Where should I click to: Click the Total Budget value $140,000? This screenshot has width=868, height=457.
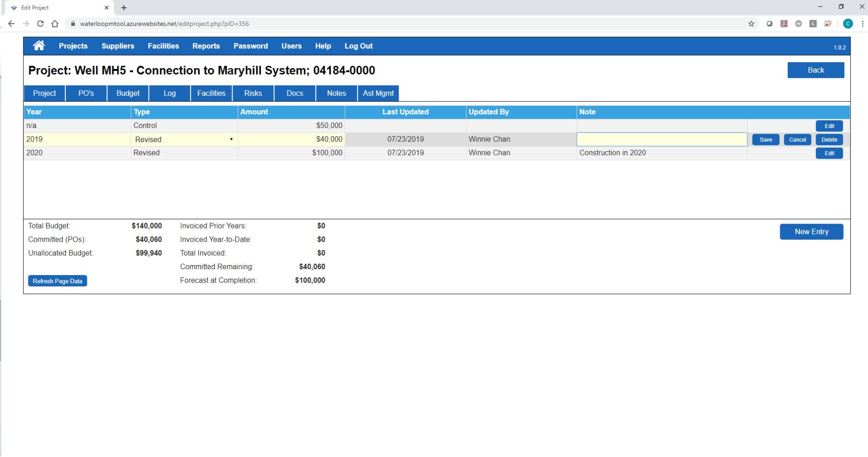147,226
